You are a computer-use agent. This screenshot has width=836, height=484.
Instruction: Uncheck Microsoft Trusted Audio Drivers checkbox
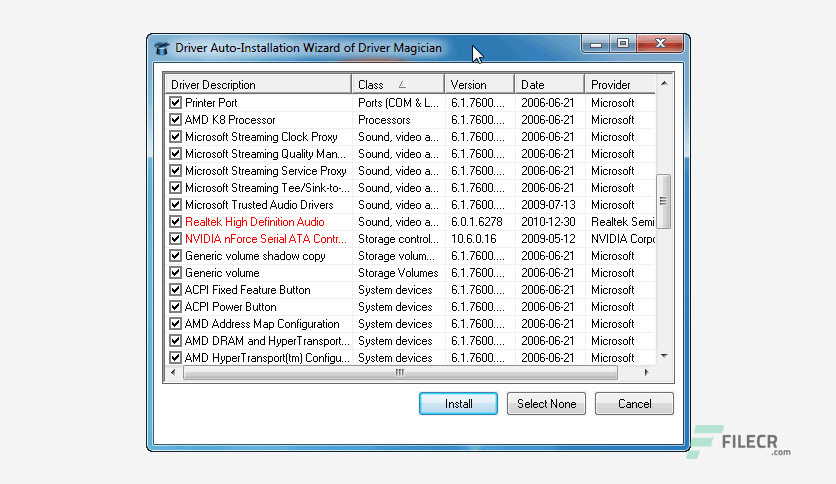[175, 205]
